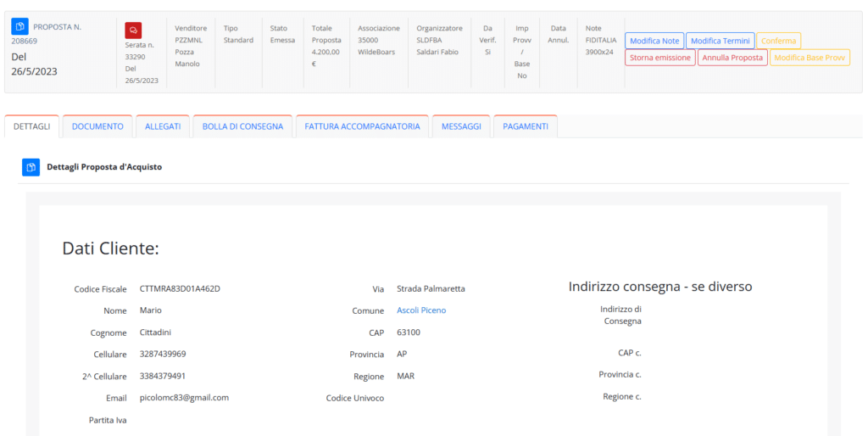This screenshot has width=868, height=436.
Task: Click the Organizzatore SLDFBA Saldari Fabio cell
Action: tap(440, 40)
